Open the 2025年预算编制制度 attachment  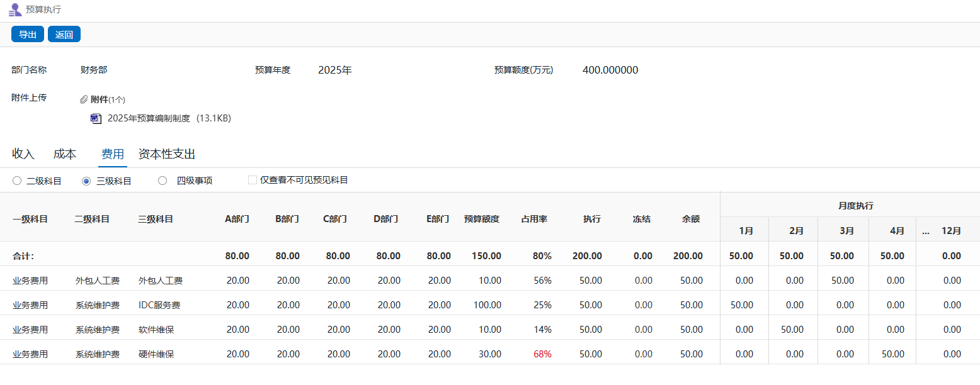pos(149,118)
